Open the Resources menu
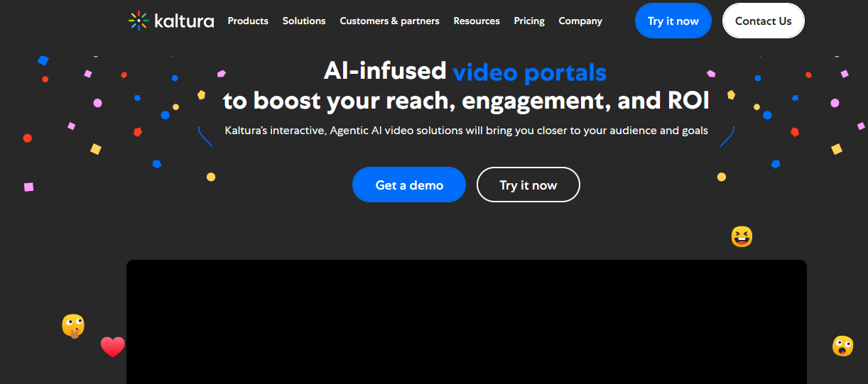868x384 pixels. click(477, 21)
